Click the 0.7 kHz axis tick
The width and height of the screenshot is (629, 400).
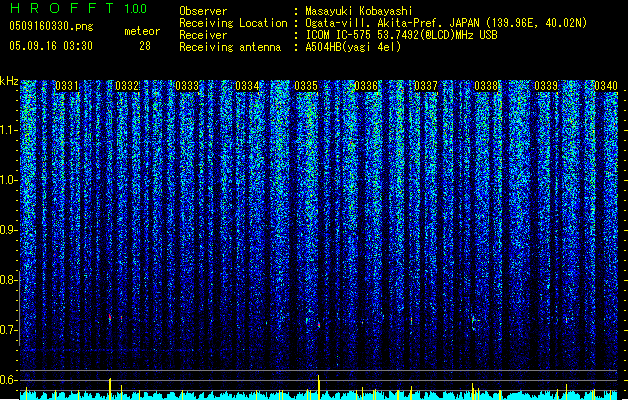[9, 330]
